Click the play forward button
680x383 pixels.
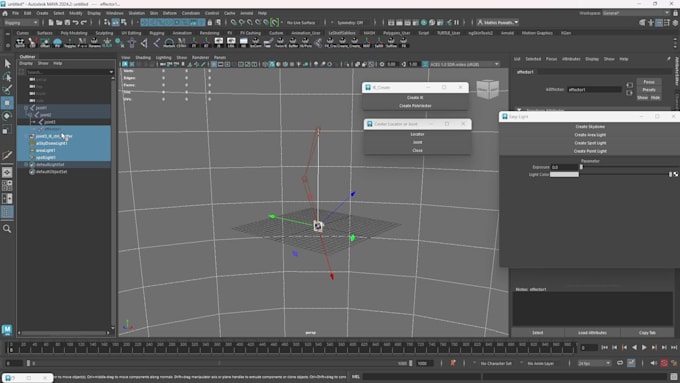coord(644,347)
